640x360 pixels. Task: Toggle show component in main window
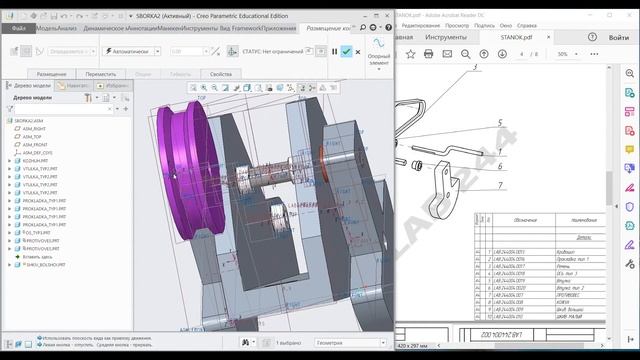322,51
